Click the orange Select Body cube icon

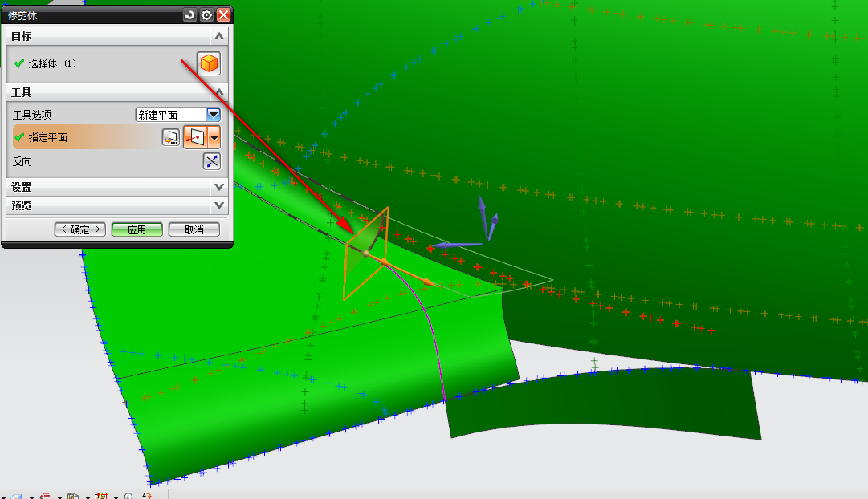pyautogui.click(x=209, y=63)
